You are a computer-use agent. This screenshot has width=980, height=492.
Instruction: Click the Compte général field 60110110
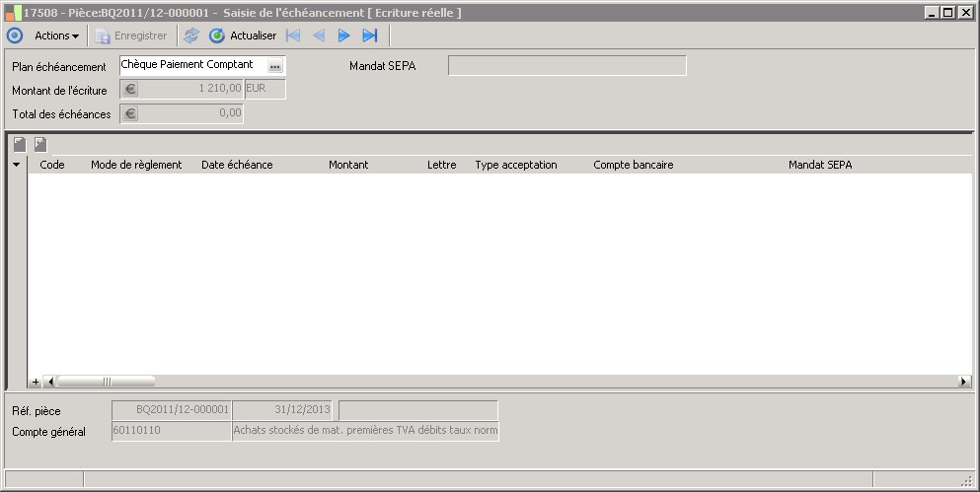(x=172, y=431)
